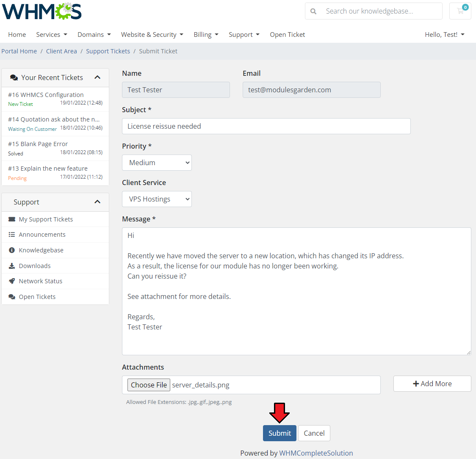Click the WHMCS logo
Screen dimensions: 476x459
42,11
